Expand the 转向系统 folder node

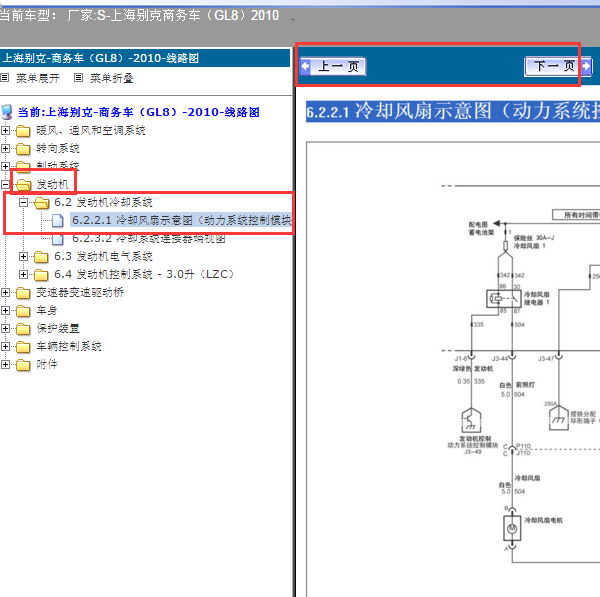pyautogui.click(x=5, y=148)
